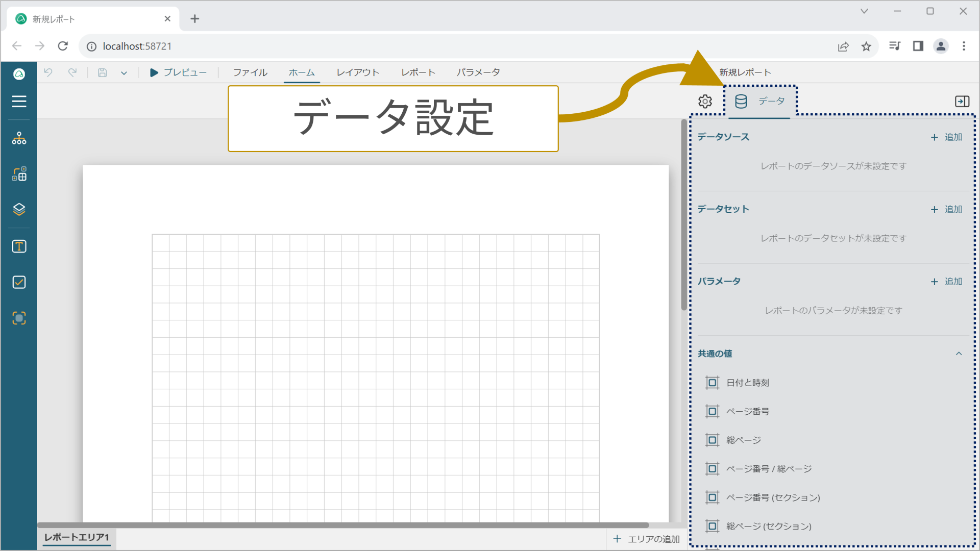980x551 pixels.
Task: Click the site information icon
Action: pos(91,46)
